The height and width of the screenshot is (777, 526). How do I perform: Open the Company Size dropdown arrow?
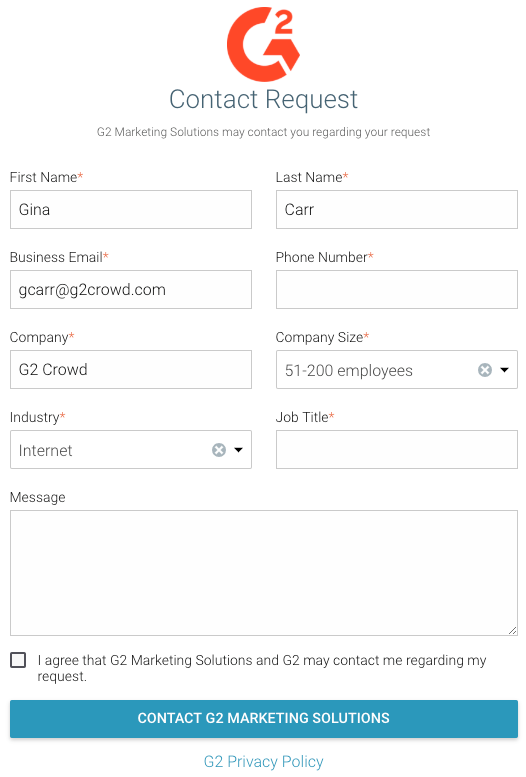click(505, 370)
